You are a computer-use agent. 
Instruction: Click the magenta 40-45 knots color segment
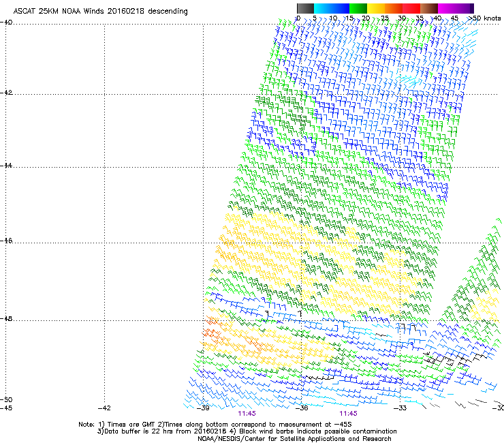(447, 8)
